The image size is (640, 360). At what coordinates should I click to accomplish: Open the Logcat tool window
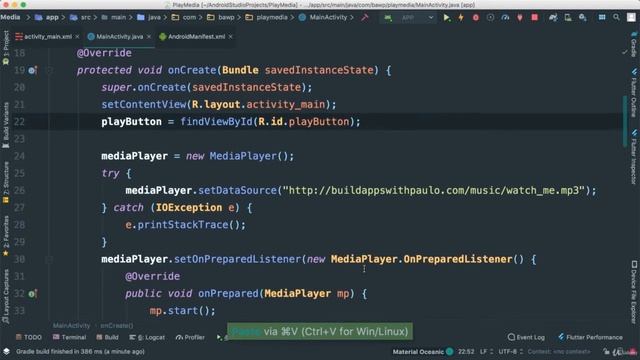(x=147, y=337)
